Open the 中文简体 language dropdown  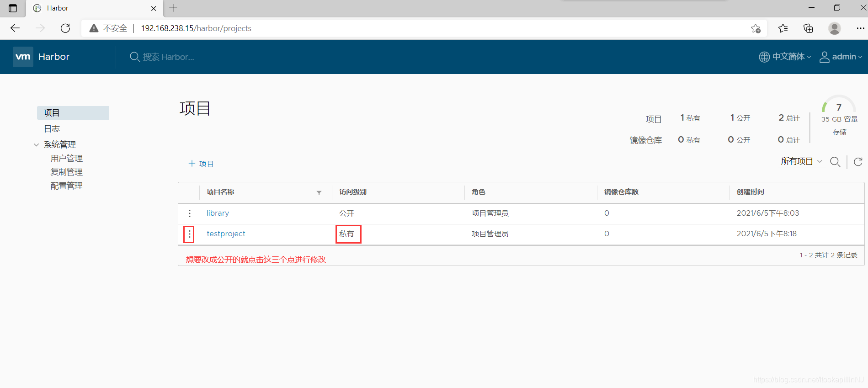tap(792, 57)
